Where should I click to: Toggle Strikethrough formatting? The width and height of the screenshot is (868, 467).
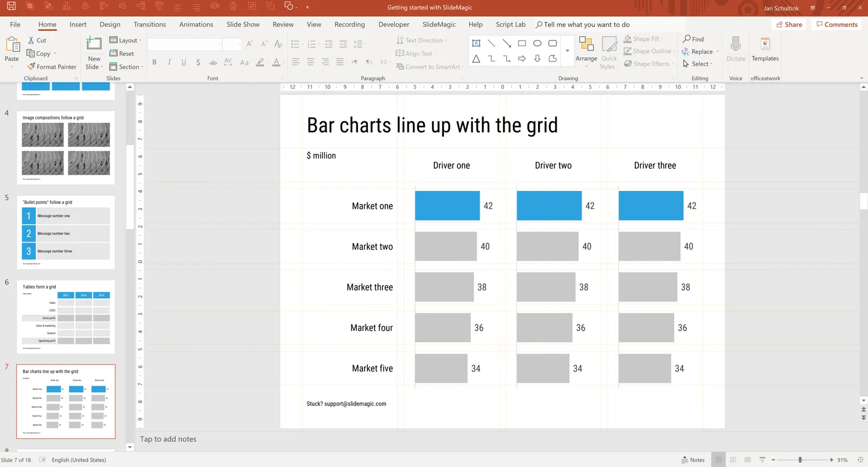tap(213, 62)
